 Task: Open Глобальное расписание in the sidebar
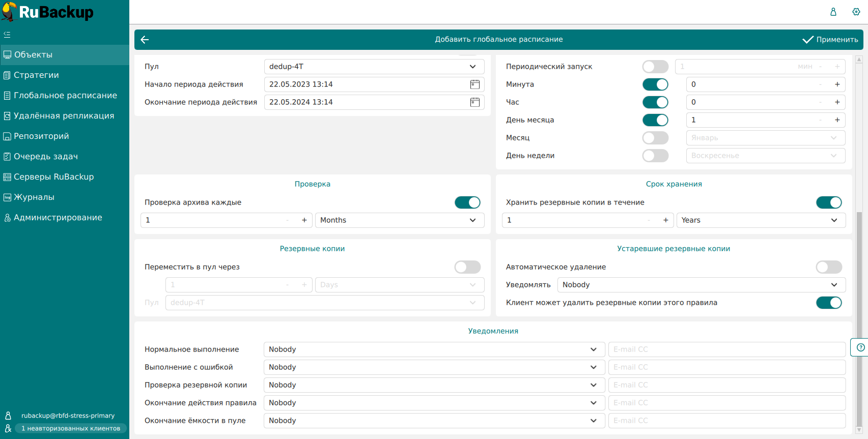coord(65,96)
